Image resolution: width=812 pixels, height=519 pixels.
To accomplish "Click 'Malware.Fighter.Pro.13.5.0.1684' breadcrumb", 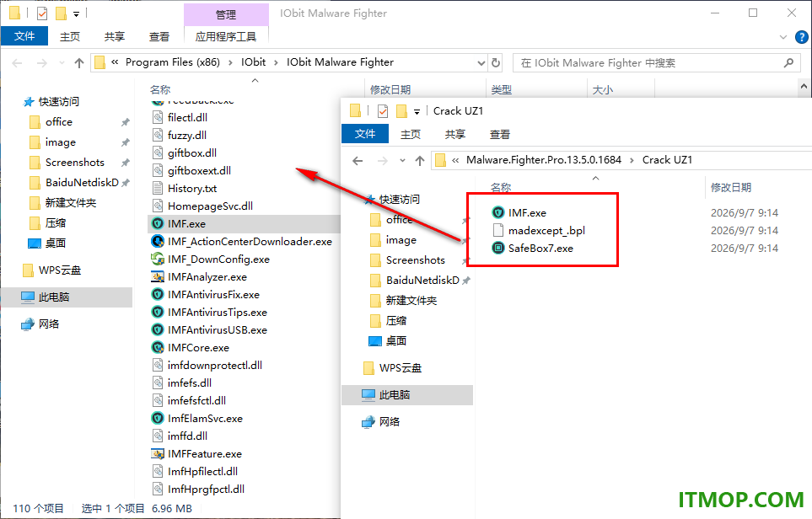I will pos(544,160).
